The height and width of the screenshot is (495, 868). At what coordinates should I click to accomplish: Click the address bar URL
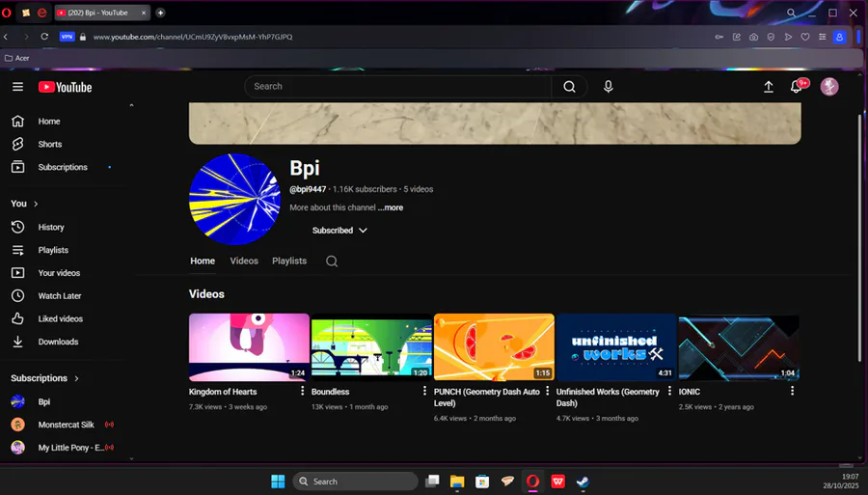193,37
